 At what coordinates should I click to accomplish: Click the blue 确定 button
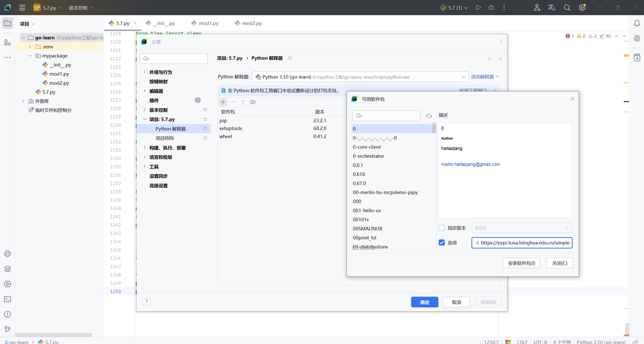pos(425,302)
